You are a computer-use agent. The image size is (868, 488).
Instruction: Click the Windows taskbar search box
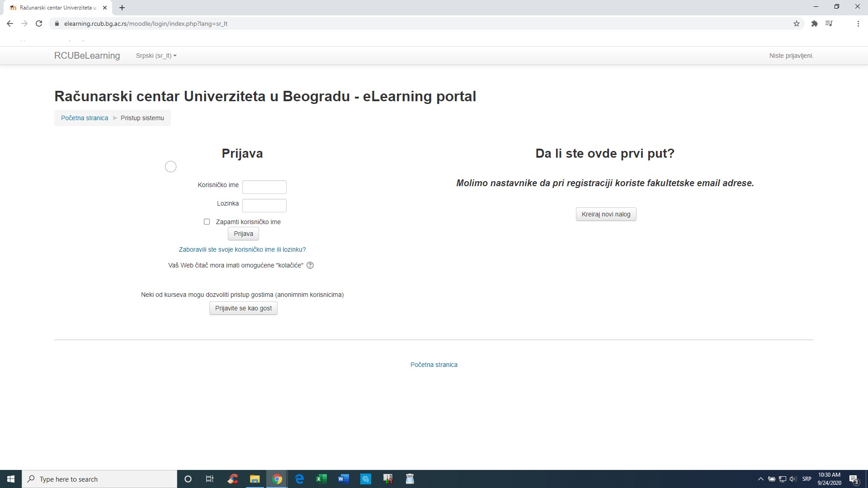(99, 479)
